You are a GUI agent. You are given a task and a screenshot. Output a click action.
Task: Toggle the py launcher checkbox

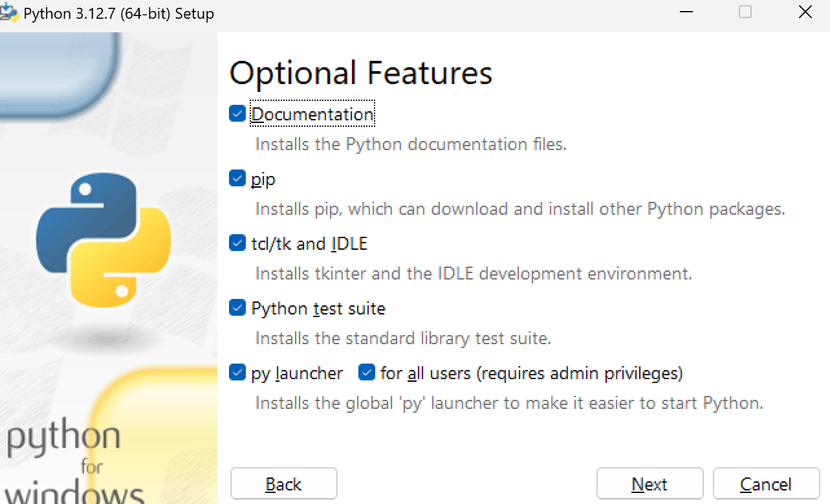click(x=237, y=373)
